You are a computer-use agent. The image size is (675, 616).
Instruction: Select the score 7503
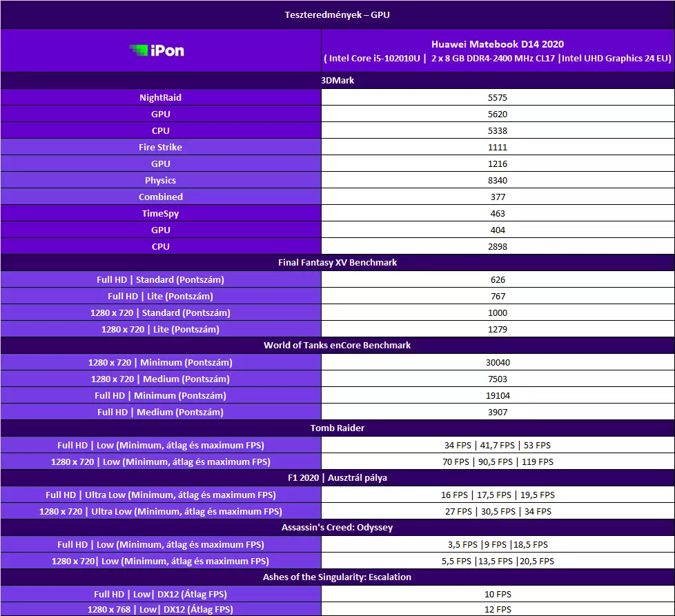point(497,379)
